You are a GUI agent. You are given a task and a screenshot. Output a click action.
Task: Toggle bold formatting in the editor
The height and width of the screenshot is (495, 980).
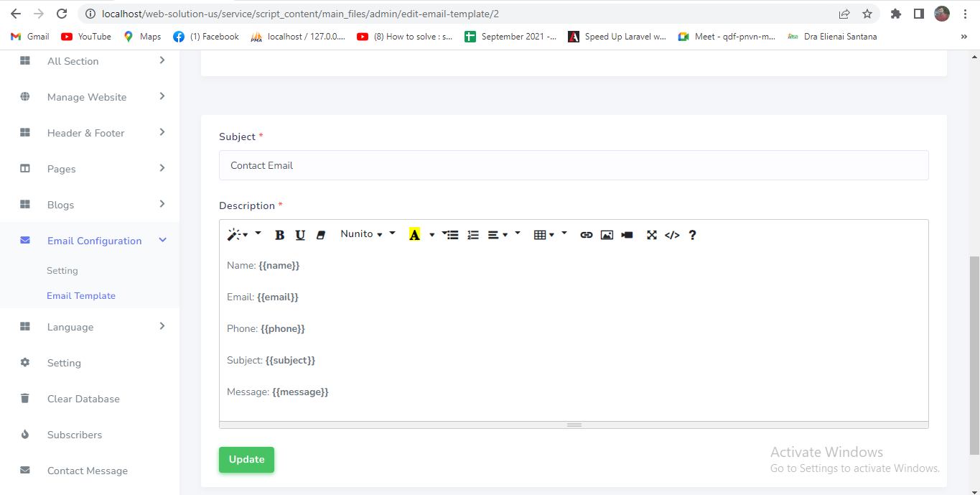click(280, 235)
